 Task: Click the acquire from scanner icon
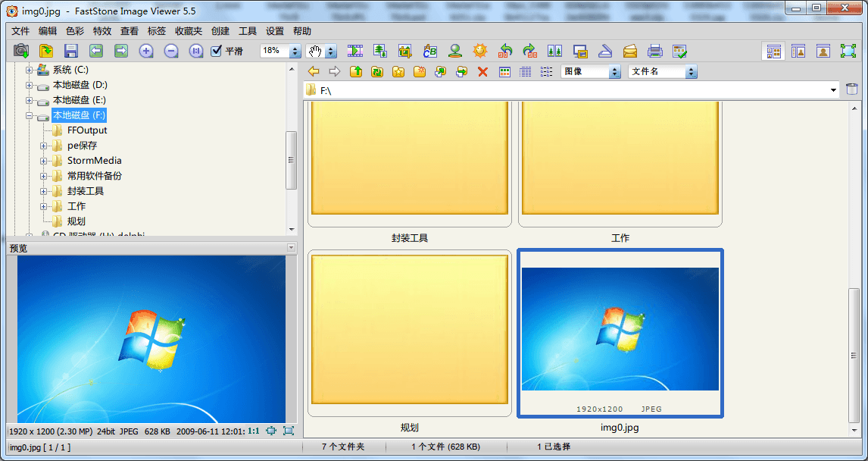pos(605,51)
